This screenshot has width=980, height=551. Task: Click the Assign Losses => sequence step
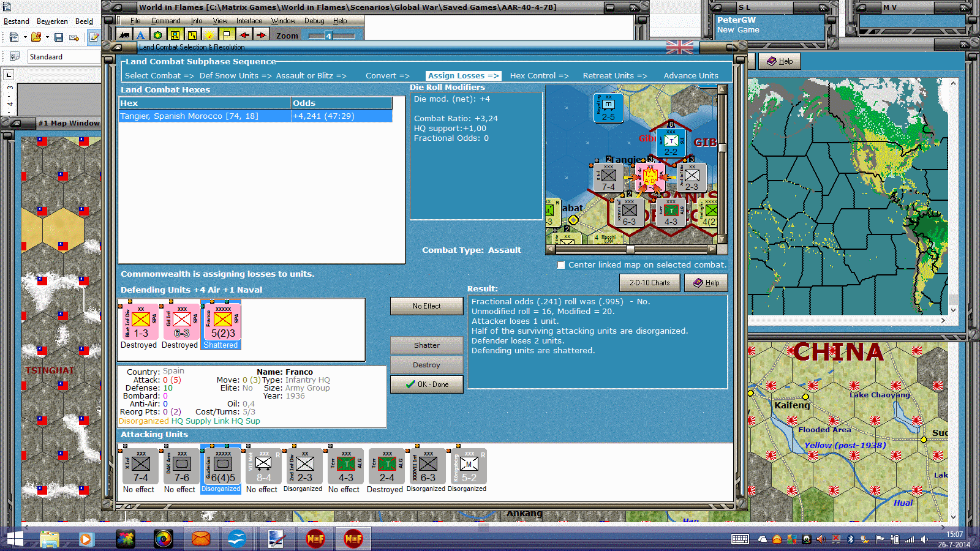point(463,76)
